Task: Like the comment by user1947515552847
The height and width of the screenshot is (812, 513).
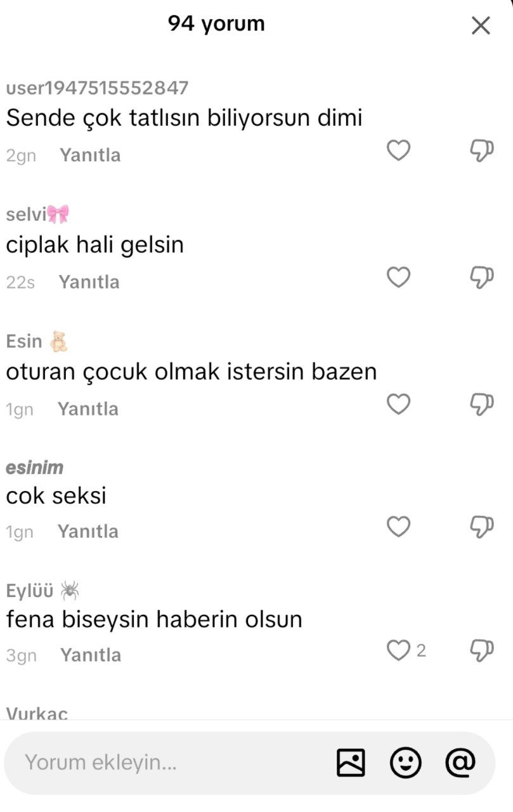Action: 399,150
